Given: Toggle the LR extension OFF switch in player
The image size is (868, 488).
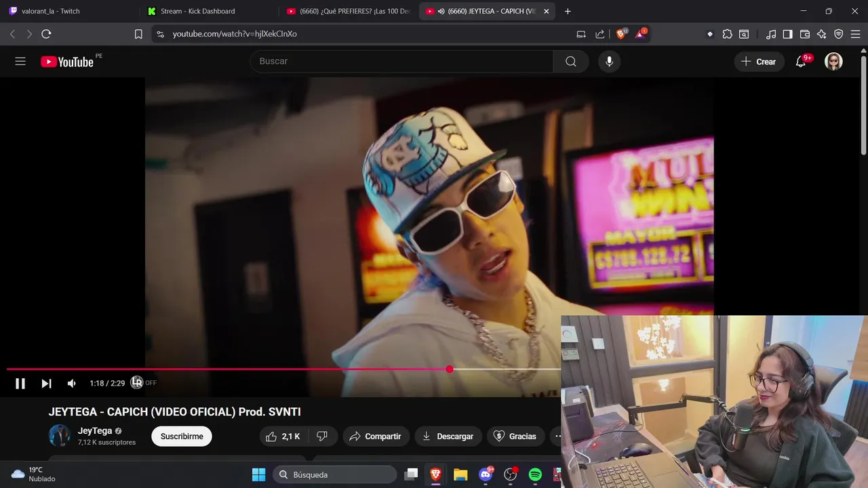Looking at the screenshot, I should coord(143,383).
